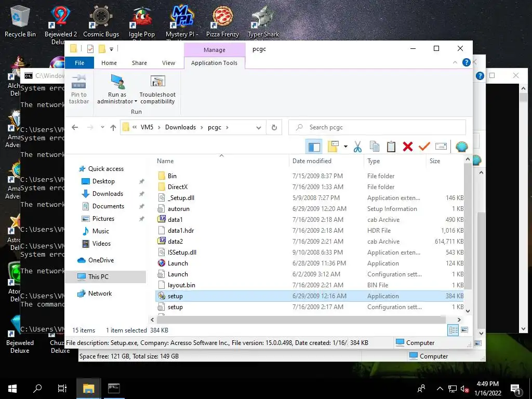Toggle the navigation pane toolbar icon
Image resolution: width=532 pixels, height=399 pixels.
(x=314, y=147)
